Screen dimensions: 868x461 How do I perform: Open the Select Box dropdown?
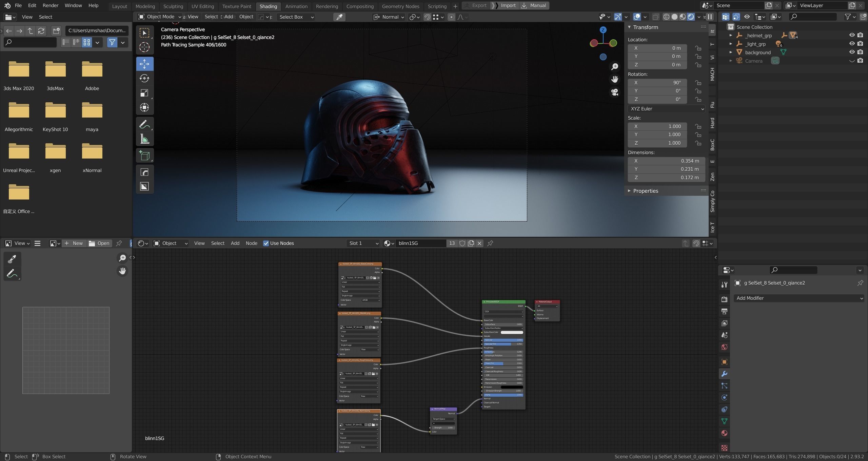(296, 17)
